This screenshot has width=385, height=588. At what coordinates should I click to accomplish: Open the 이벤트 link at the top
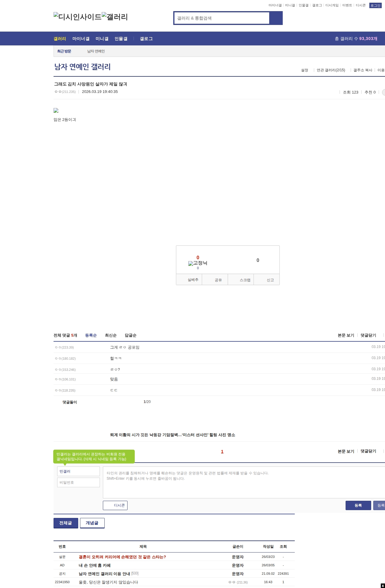(x=347, y=5)
